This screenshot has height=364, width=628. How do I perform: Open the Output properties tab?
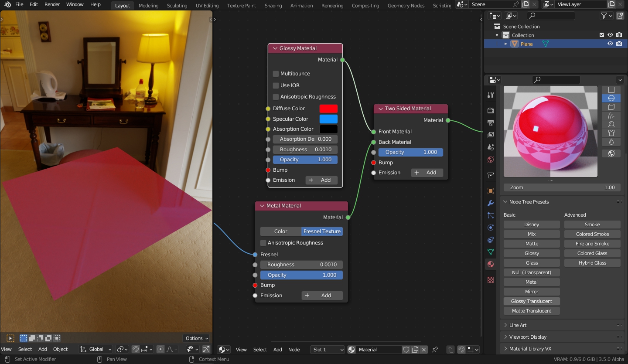tap(491, 123)
